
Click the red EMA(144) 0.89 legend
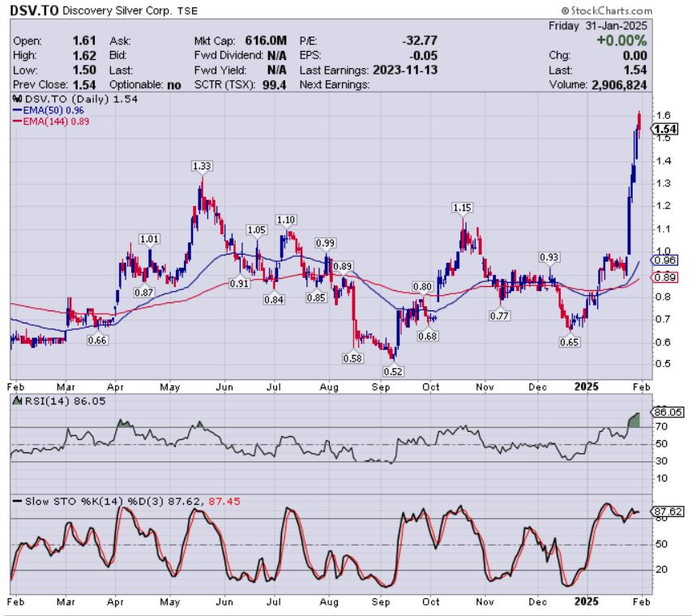coord(51,121)
